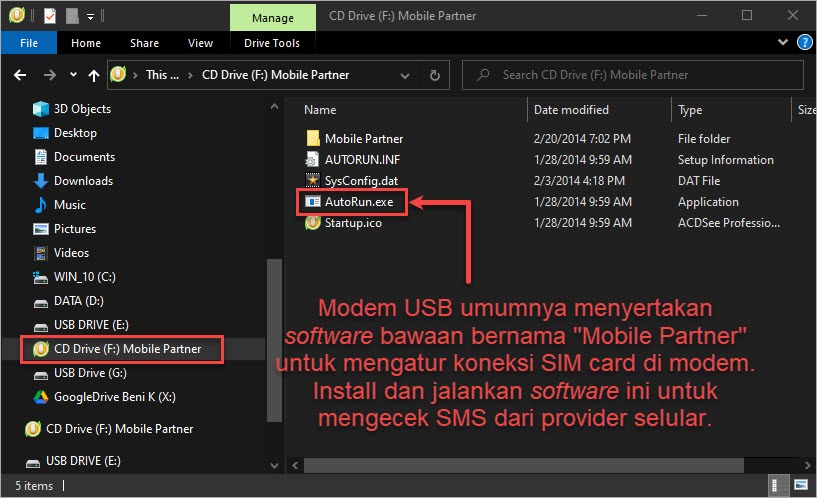
Task: Expand the ribbon with the chevron
Action: pyautogui.click(x=783, y=42)
